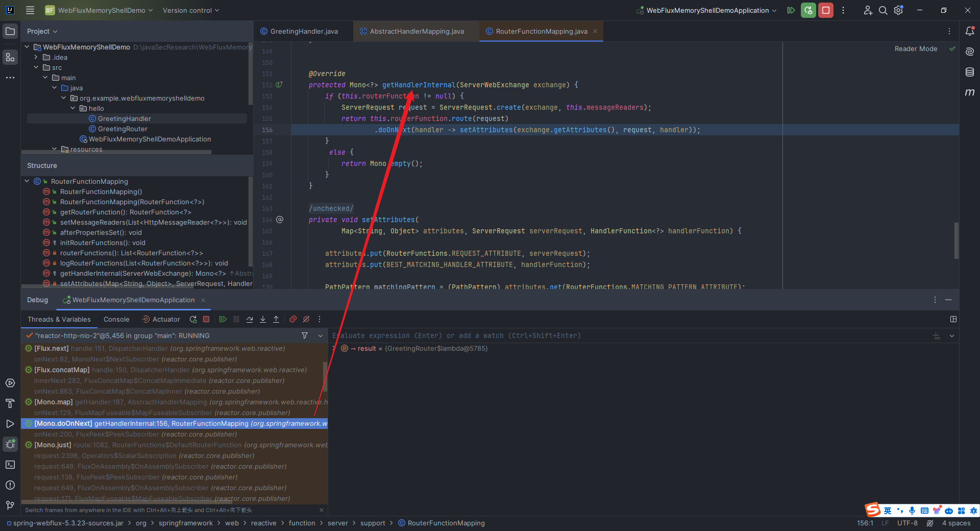Open the Notifications bell
980x531 pixels.
click(x=970, y=31)
